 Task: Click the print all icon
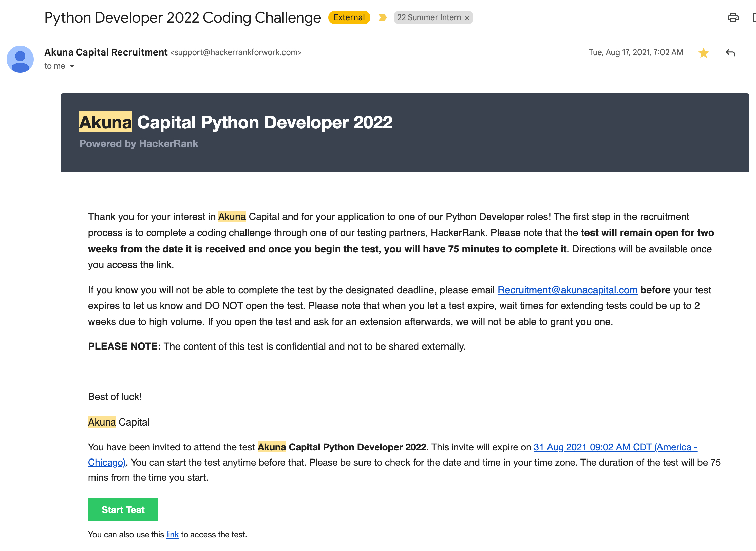point(733,17)
